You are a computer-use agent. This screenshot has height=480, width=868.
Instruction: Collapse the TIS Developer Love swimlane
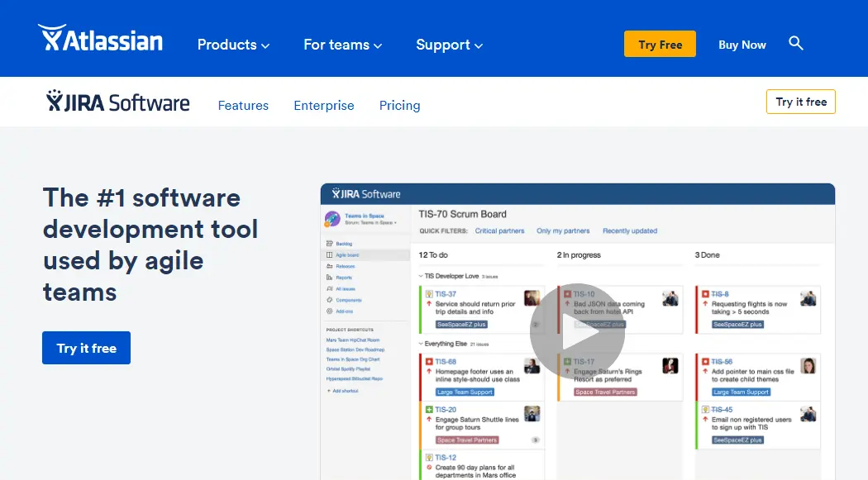[x=421, y=276]
